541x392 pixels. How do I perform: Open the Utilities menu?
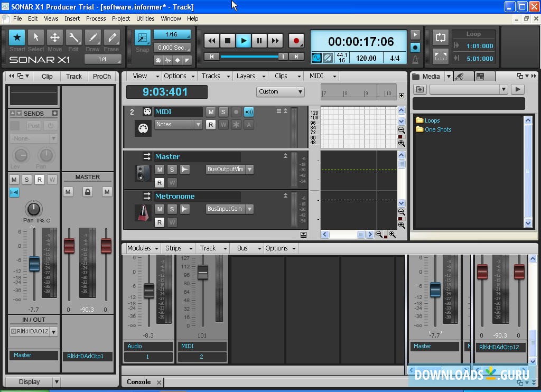[145, 18]
